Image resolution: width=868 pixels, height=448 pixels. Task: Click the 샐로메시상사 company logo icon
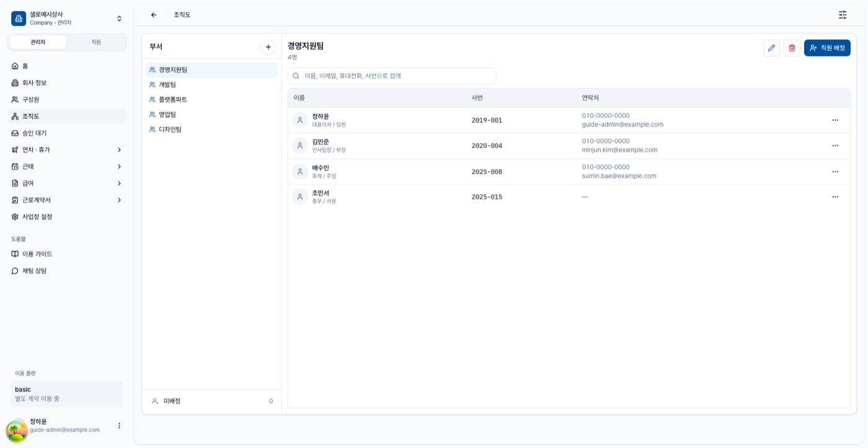[x=19, y=19]
